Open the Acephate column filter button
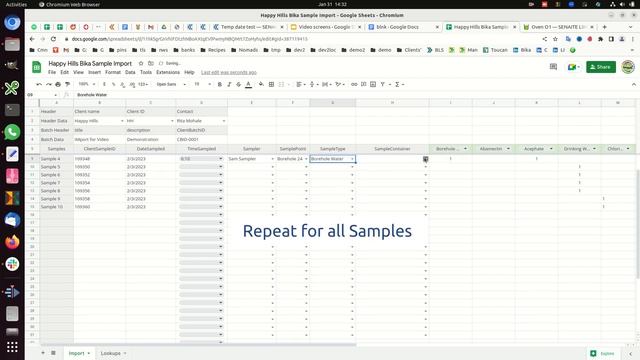The width and height of the screenshot is (640, 360). coord(551,149)
